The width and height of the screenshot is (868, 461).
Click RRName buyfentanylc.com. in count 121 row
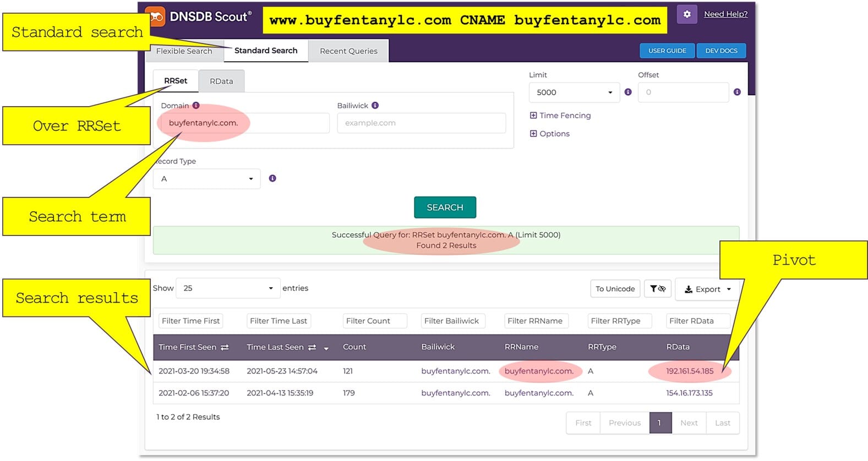pos(539,371)
